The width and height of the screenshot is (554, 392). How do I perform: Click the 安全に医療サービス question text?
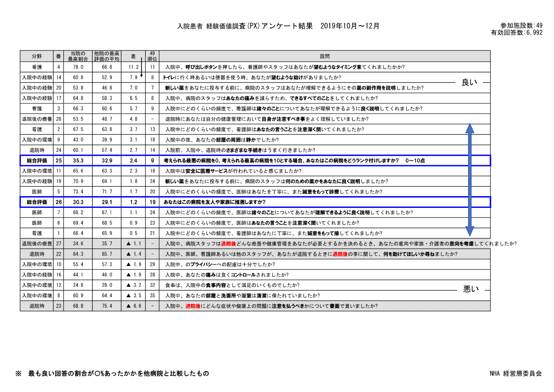233,171
